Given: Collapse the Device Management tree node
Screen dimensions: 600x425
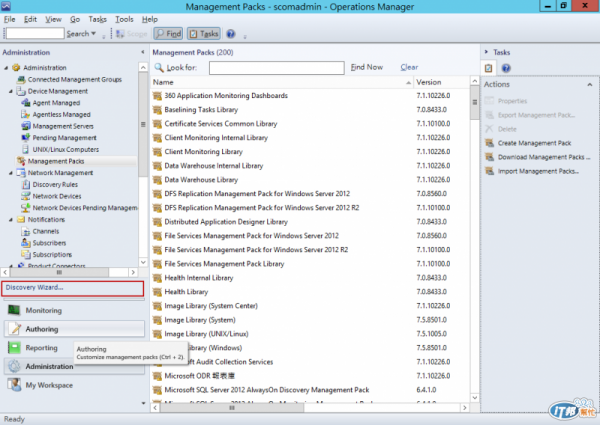Looking at the screenshot, I should pyautogui.click(x=11, y=91).
